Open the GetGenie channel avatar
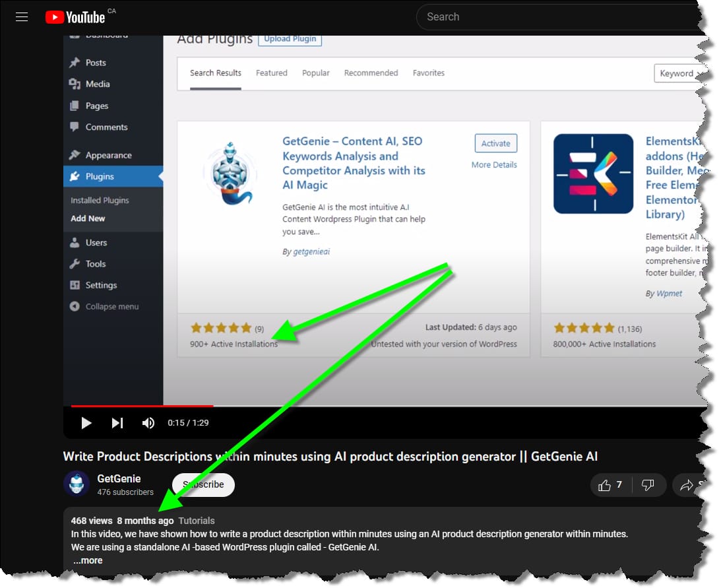 coord(76,484)
